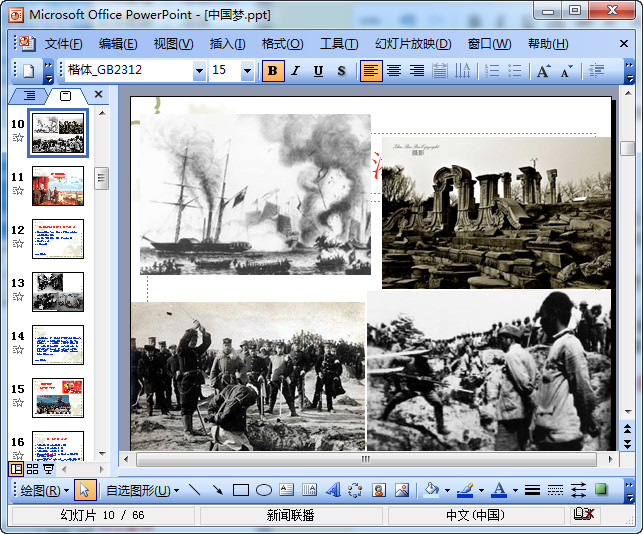The width and height of the screenshot is (643, 534).
Task: Click the font color swatch button
Action: click(x=499, y=490)
